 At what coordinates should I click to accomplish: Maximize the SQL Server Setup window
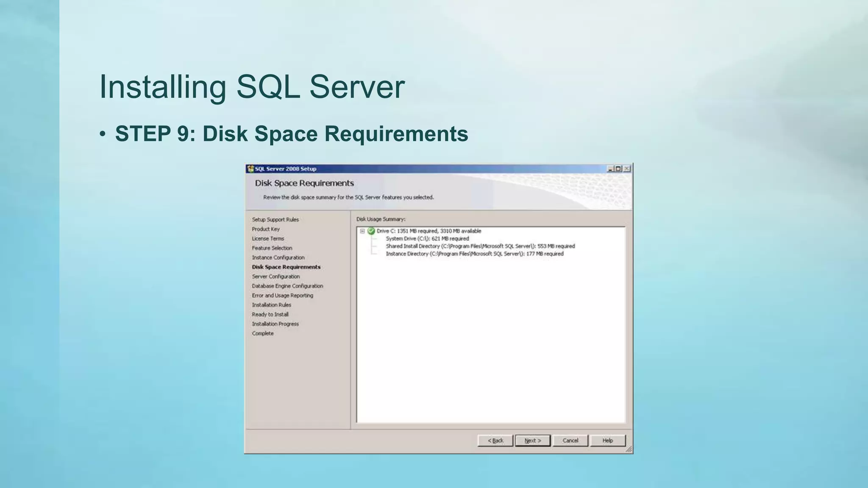click(618, 169)
